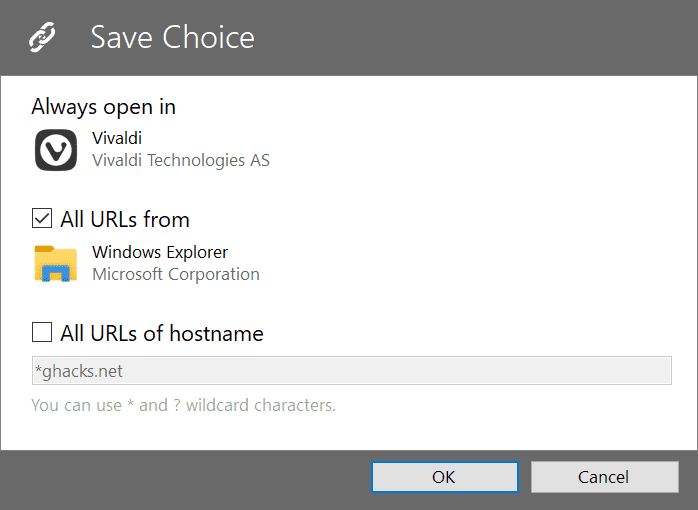Click the Always open in label
Image resolution: width=698 pixels, height=510 pixels.
click(x=104, y=107)
